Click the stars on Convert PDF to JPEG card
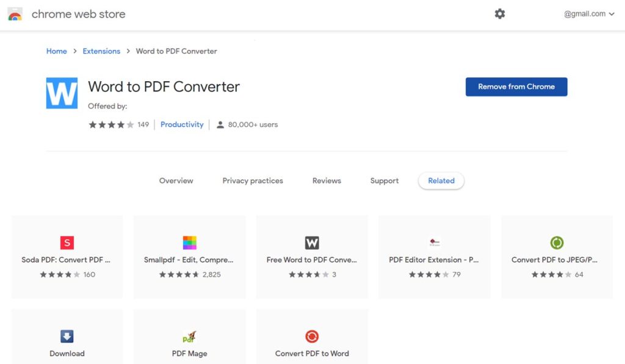The height and width of the screenshot is (364, 625). pyautogui.click(x=551, y=274)
